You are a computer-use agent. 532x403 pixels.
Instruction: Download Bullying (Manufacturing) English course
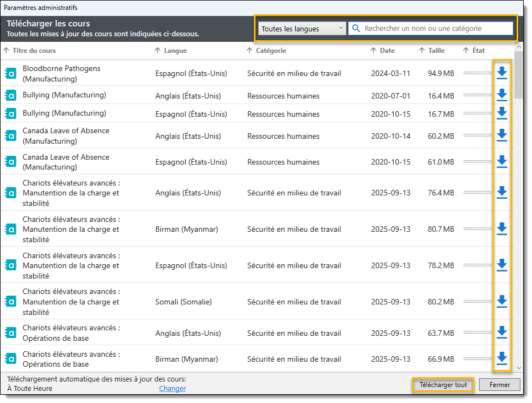point(502,95)
